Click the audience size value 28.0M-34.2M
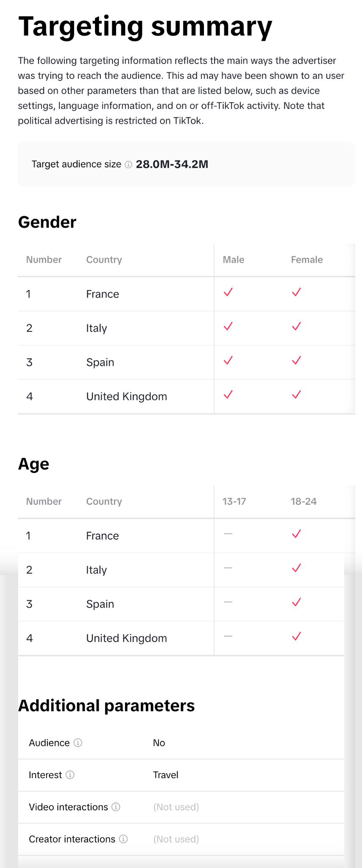Screen dimensions: 362x868 point(172,164)
